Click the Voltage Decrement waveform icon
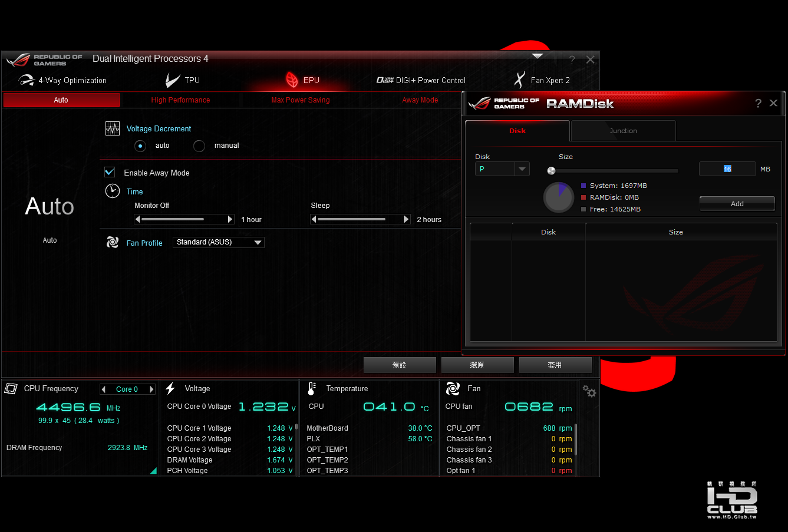The height and width of the screenshot is (532, 788). coord(113,128)
